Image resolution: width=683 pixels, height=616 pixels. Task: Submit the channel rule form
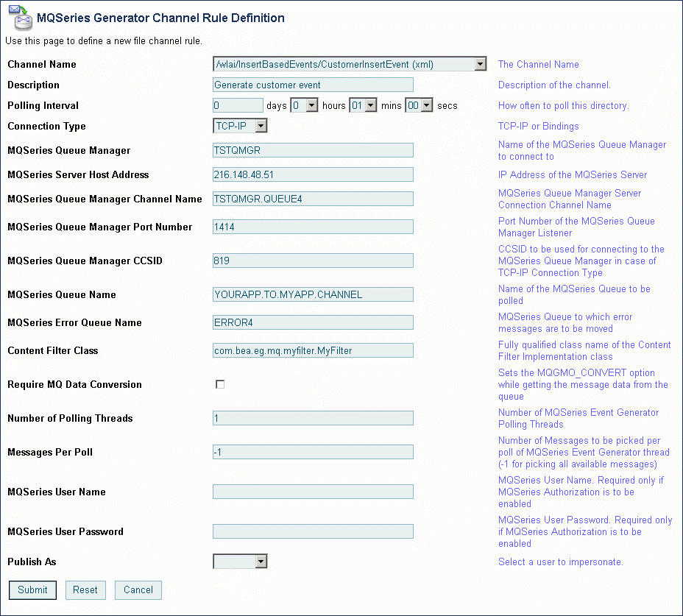[x=32, y=590]
